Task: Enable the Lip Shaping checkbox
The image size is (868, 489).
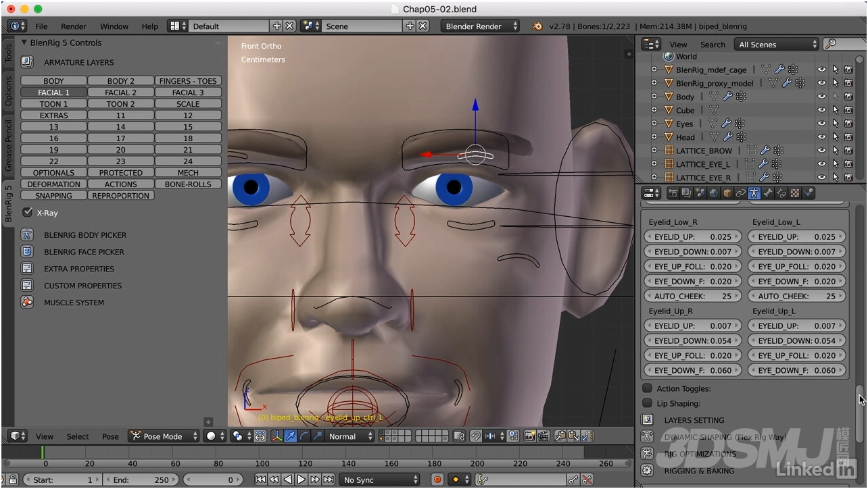Action: 647,403
